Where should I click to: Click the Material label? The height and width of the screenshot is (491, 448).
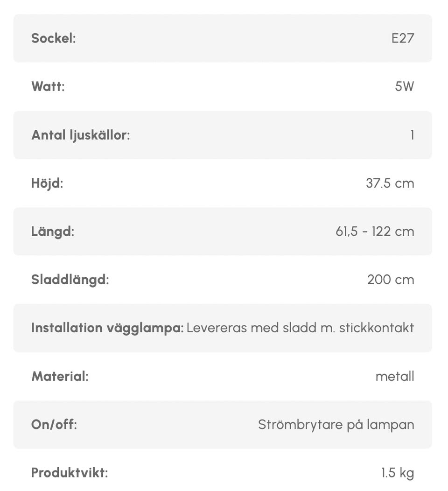coord(59,376)
